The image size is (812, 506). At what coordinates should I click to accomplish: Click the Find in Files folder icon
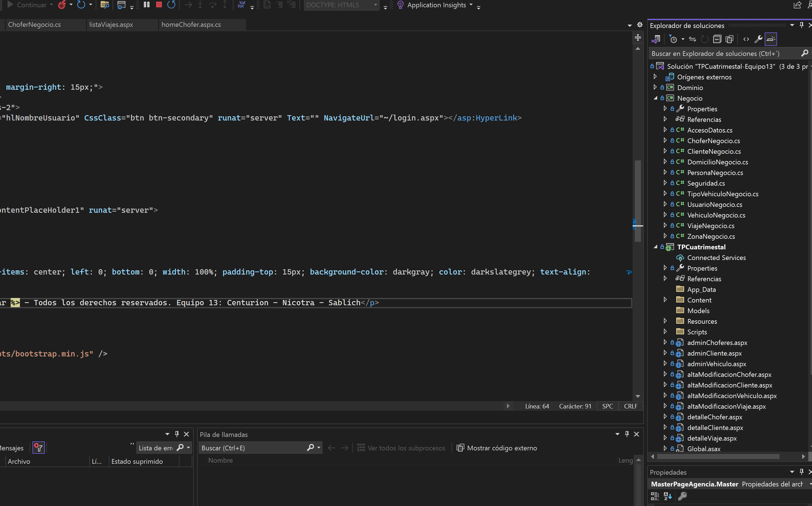point(105,5)
